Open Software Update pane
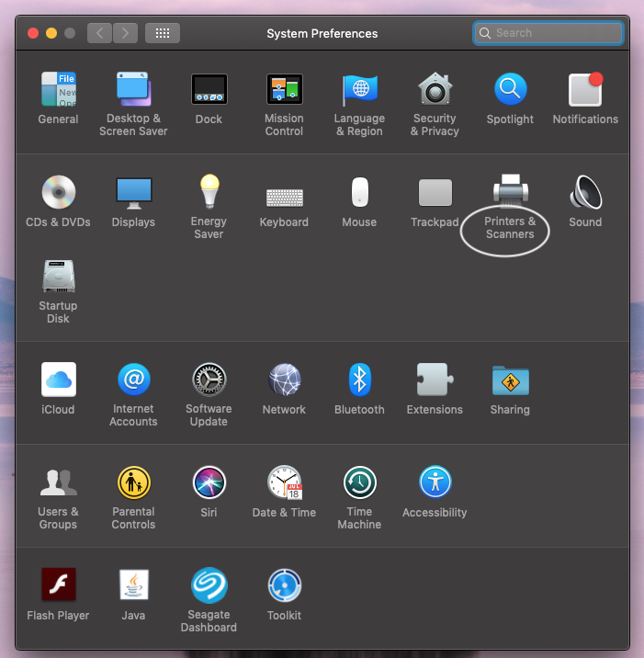This screenshot has height=658, width=644. [x=209, y=380]
